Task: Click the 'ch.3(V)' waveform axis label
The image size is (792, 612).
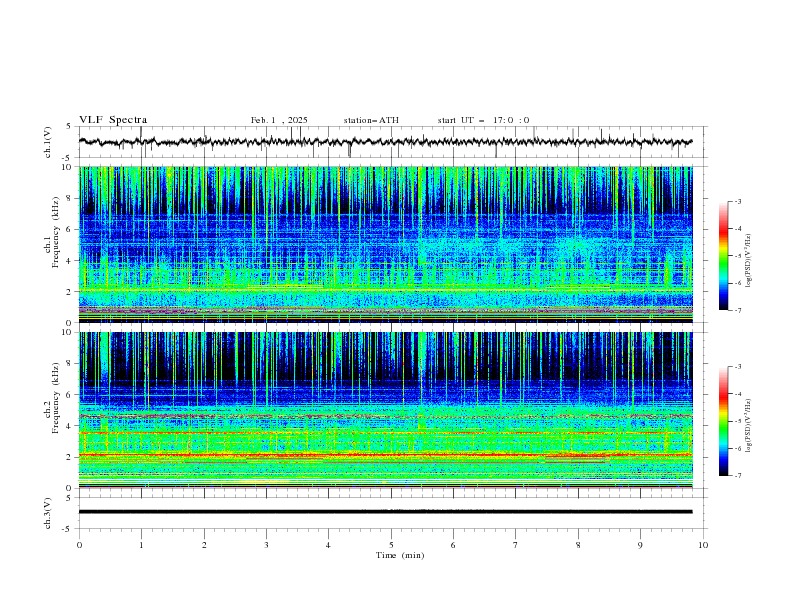Action: pyautogui.click(x=48, y=513)
